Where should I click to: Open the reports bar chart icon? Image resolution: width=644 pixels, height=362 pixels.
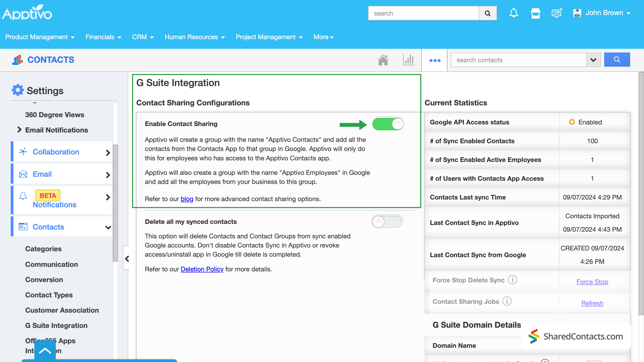tap(409, 60)
